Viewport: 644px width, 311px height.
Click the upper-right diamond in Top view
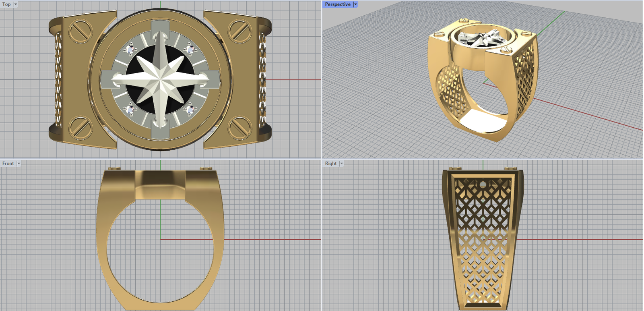[x=190, y=50]
